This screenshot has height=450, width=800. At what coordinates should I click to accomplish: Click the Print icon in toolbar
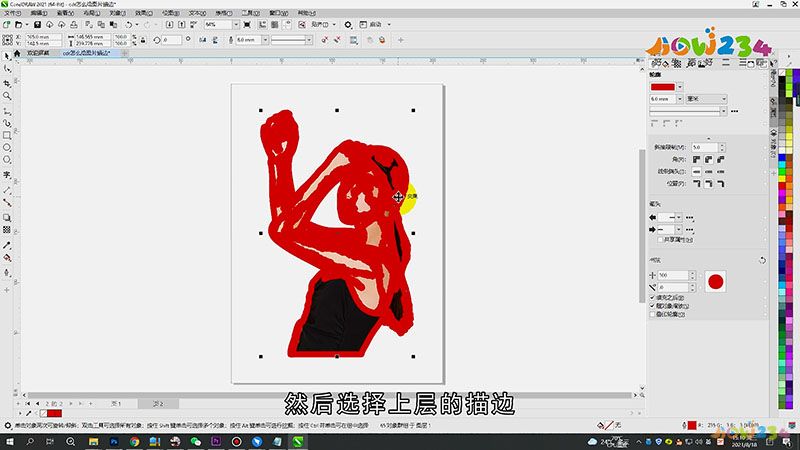coord(74,24)
